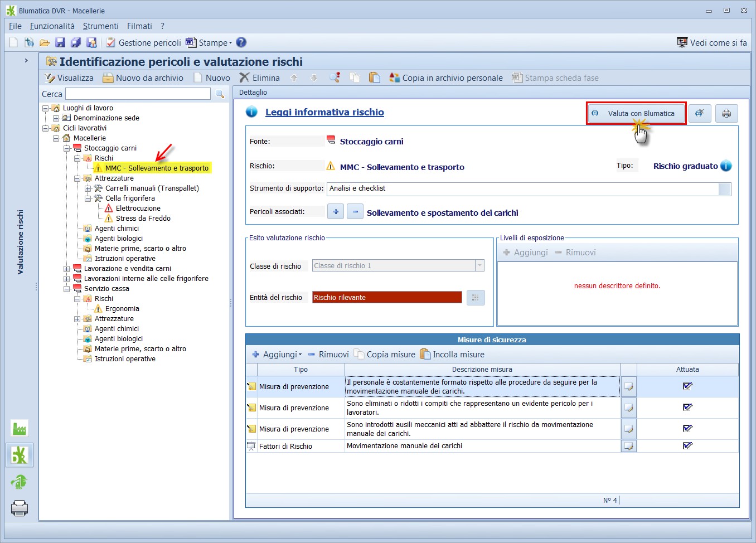Viewport: 756px width, 543px height.
Task: Expand Lavorazioni interne alle celle frigorifere
Action: [x=66, y=279]
